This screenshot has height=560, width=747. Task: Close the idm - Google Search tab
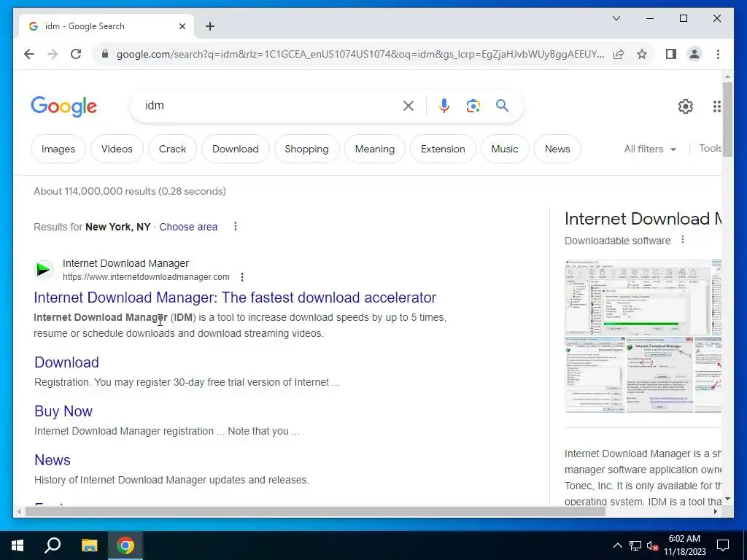click(x=182, y=26)
